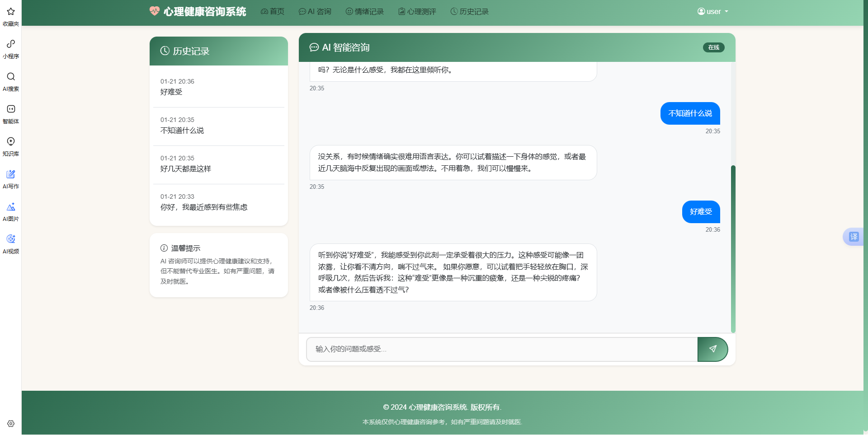Click the send message button

[x=713, y=349]
